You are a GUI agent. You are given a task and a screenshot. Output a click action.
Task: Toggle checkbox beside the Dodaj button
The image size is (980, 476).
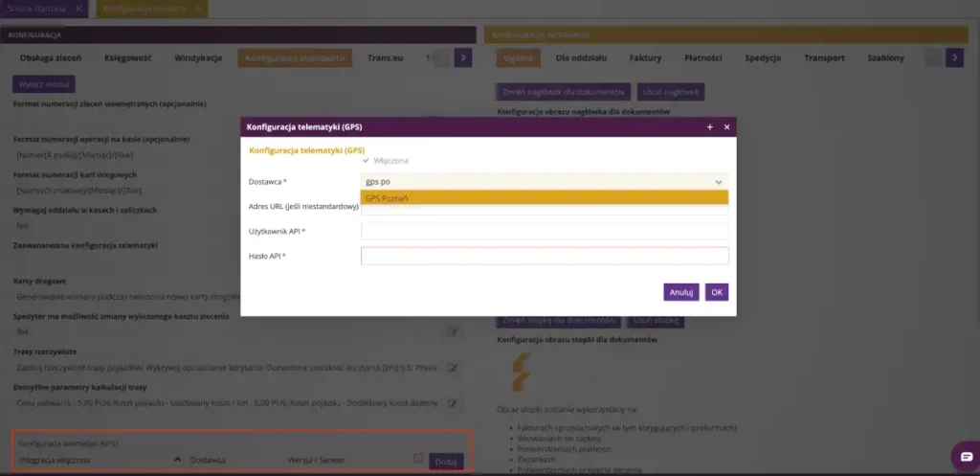(418, 459)
